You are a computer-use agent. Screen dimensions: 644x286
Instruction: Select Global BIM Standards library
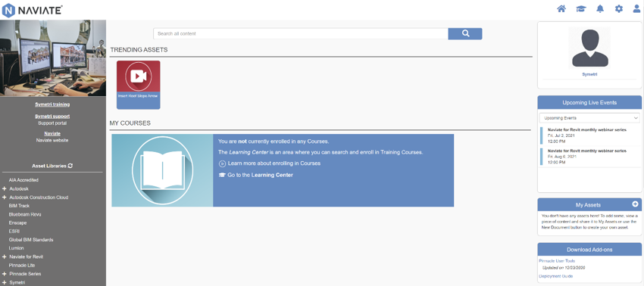tap(31, 240)
